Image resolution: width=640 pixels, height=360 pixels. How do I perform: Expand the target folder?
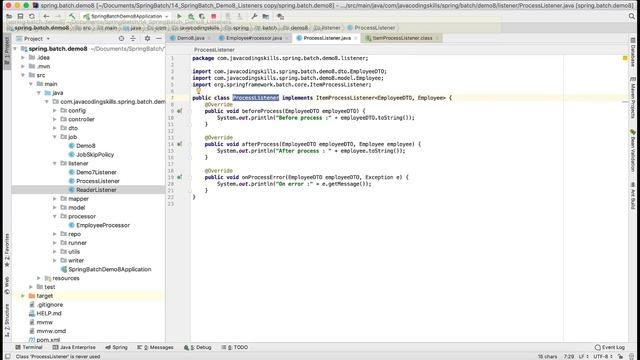click(x=23, y=296)
